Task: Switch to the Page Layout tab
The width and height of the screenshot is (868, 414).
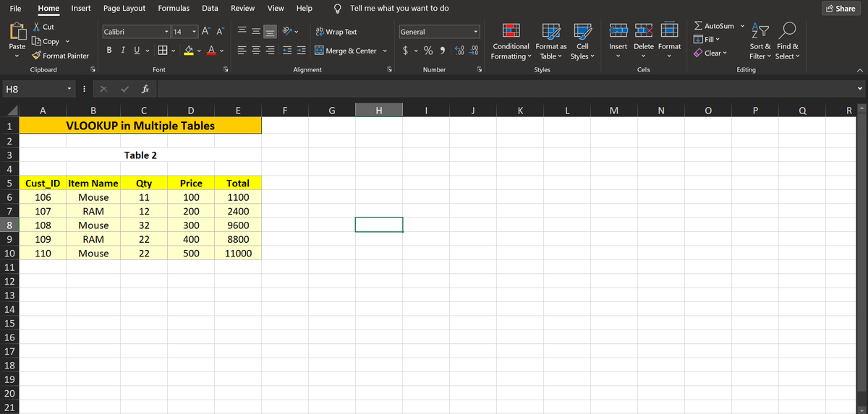Action: (124, 8)
